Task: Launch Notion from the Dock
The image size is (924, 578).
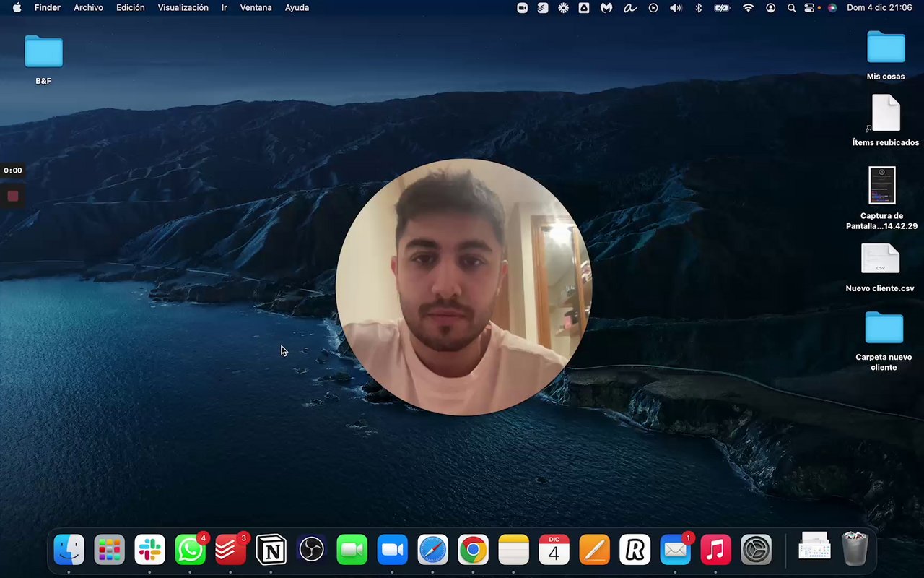Action: point(271,551)
